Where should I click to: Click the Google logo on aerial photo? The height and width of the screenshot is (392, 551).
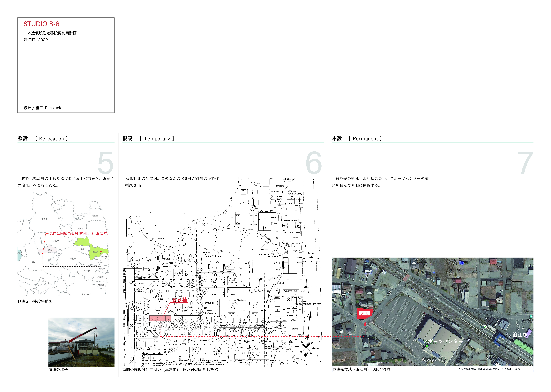[430, 359]
